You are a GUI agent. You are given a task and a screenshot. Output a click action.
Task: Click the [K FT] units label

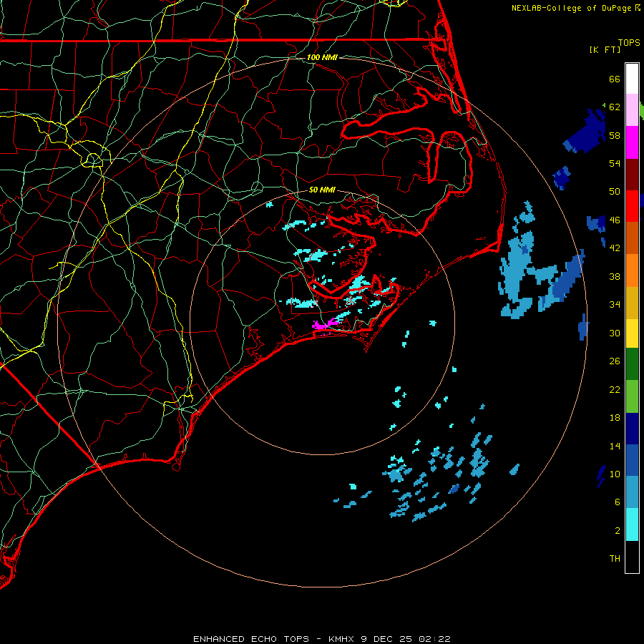coord(605,49)
